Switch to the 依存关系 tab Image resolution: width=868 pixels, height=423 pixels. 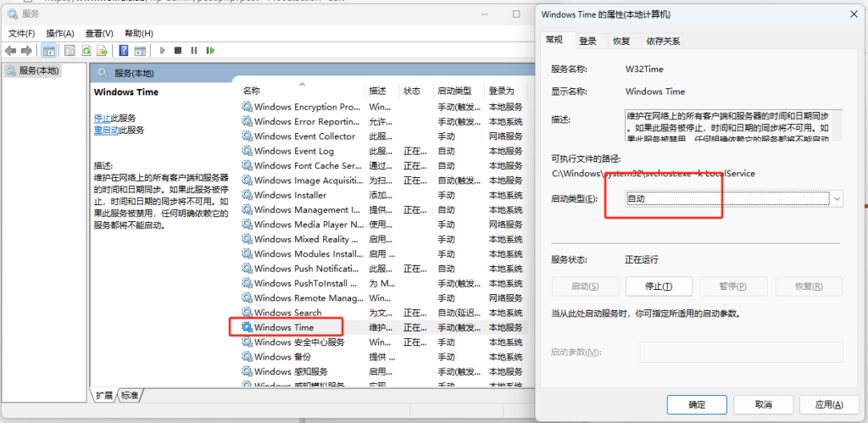coord(662,41)
